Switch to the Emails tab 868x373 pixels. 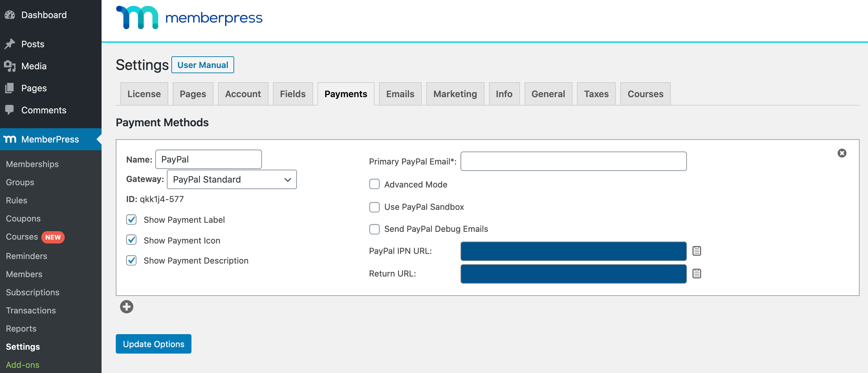click(400, 94)
